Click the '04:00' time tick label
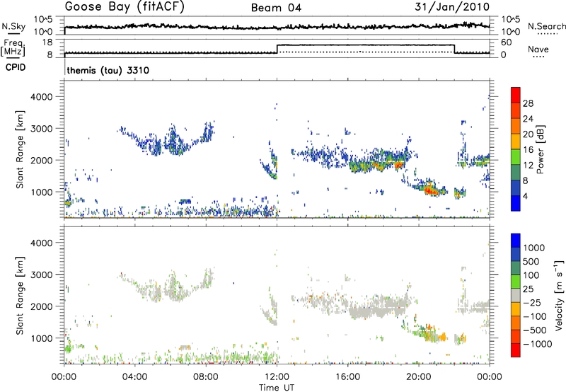Image resolution: width=566 pixels, height=392 pixels. [134, 377]
